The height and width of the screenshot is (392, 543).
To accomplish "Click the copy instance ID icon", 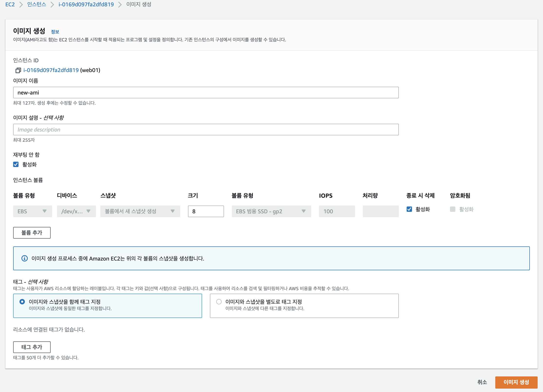I will click(18, 70).
